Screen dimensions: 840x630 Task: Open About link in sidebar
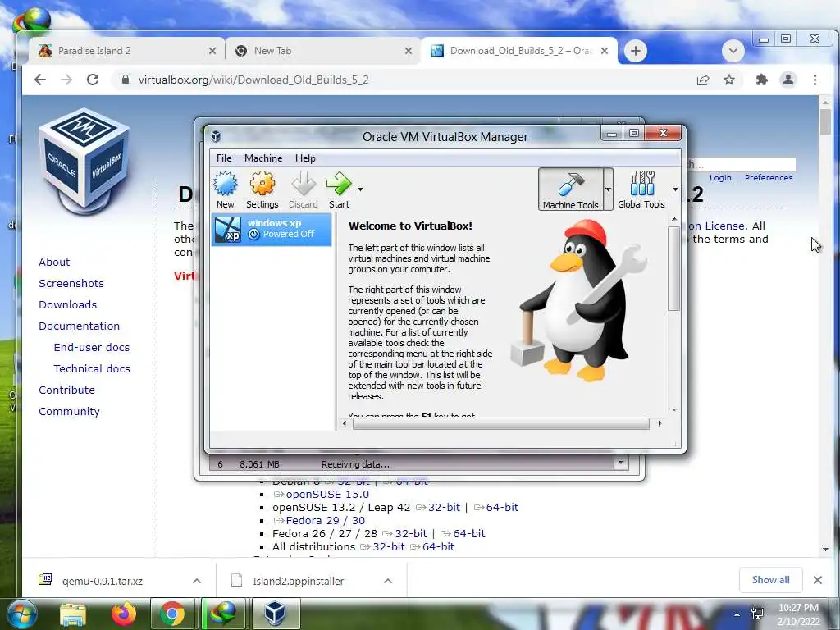54,262
